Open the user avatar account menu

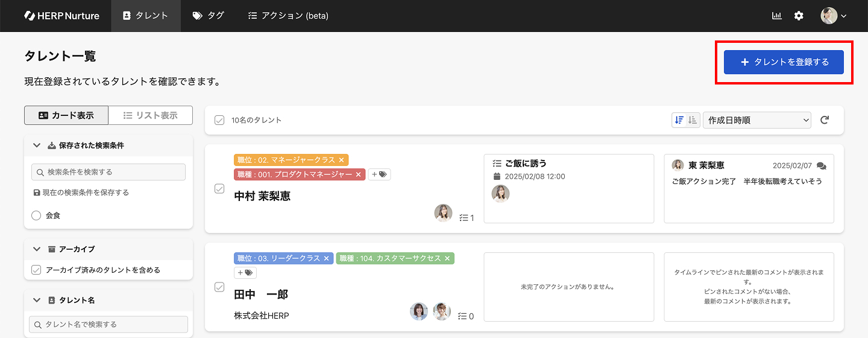pyautogui.click(x=834, y=16)
